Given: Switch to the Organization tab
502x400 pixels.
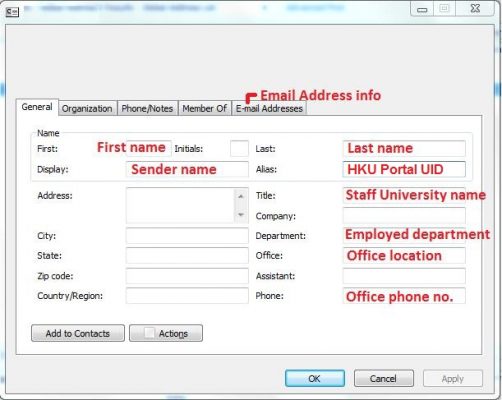Looking at the screenshot, I should (x=87, y=108).
